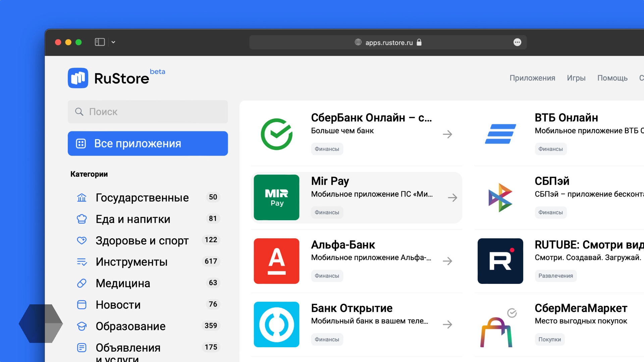Viewport: 644px width, 362px height.
Task: Open the VTB Online app icon
Action: tap(500, 134)
